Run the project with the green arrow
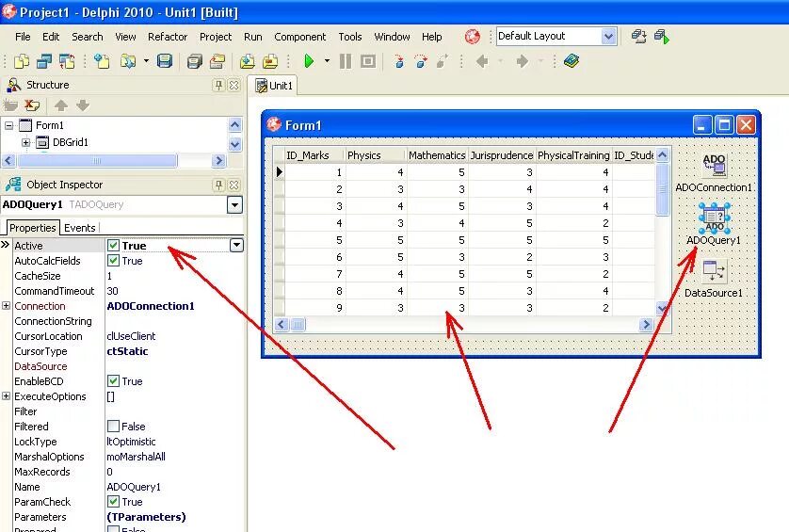This screenshot has width=789, height=532. pyautogui.click(x=309, y=61)
